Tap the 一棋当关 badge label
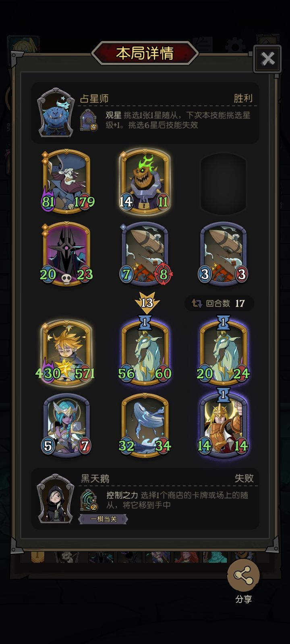This screenshot has width=290, height=644. click(x=103, y=519)
